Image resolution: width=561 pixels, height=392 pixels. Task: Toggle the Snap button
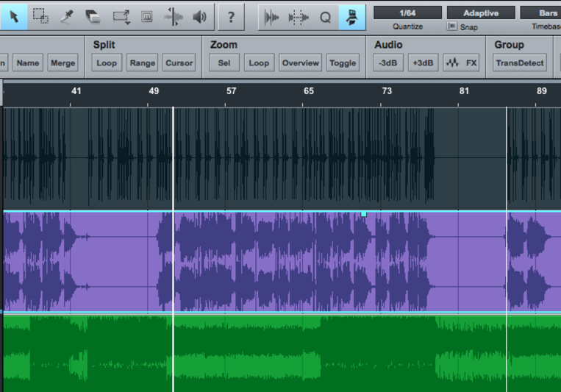point(452,26)
